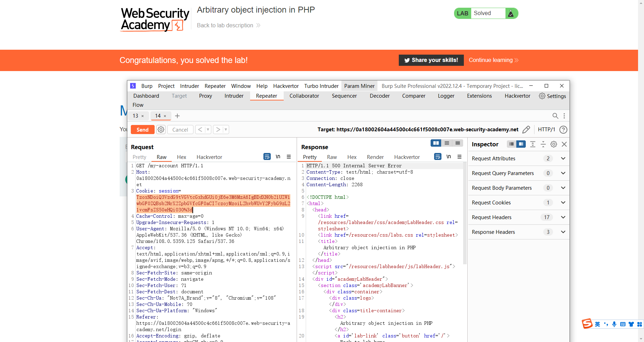Click the Cancel button in Repeater
Viewport: 644px width, 342px height.
tap(180, 130)
